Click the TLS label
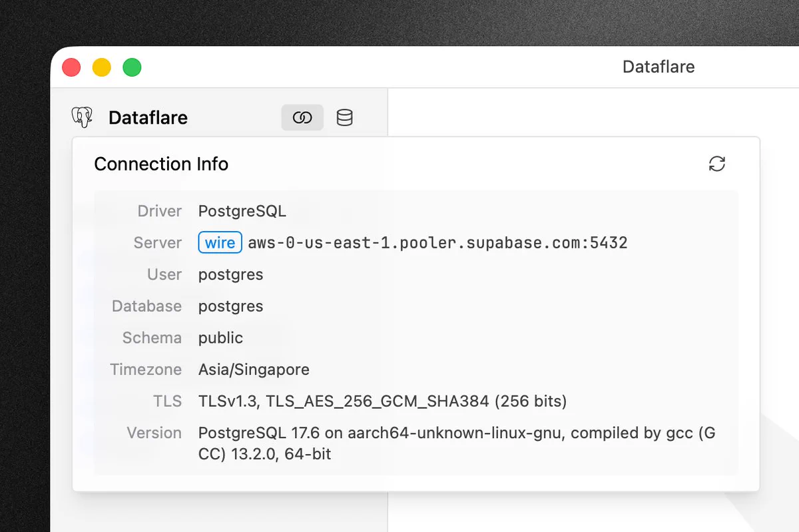This screenshot has height=532, width=799. (x=167, y=401)
